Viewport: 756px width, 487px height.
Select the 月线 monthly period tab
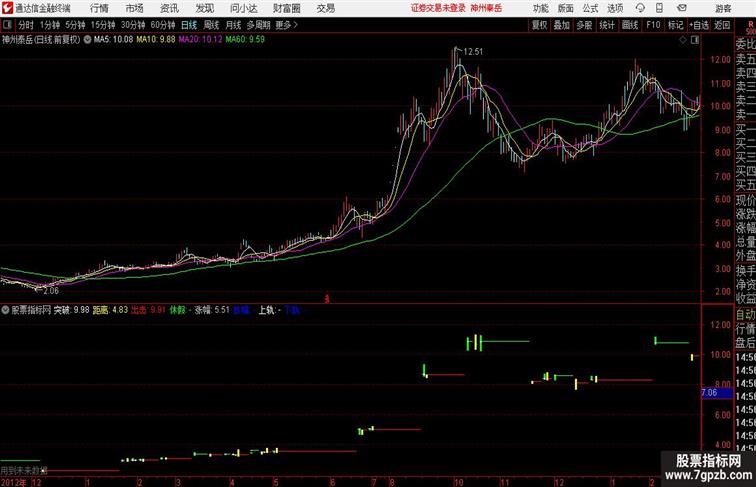point(233,25)
